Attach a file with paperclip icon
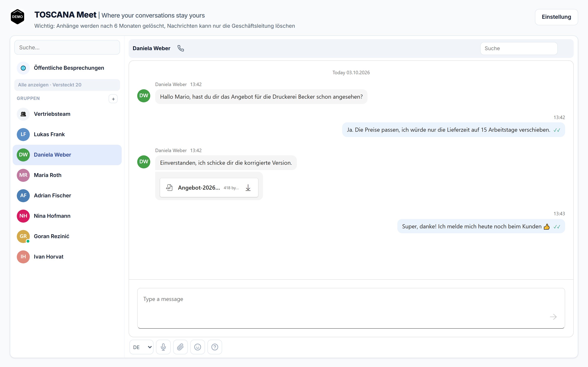Viewport: 588px width, 367px height. [180, 347]
